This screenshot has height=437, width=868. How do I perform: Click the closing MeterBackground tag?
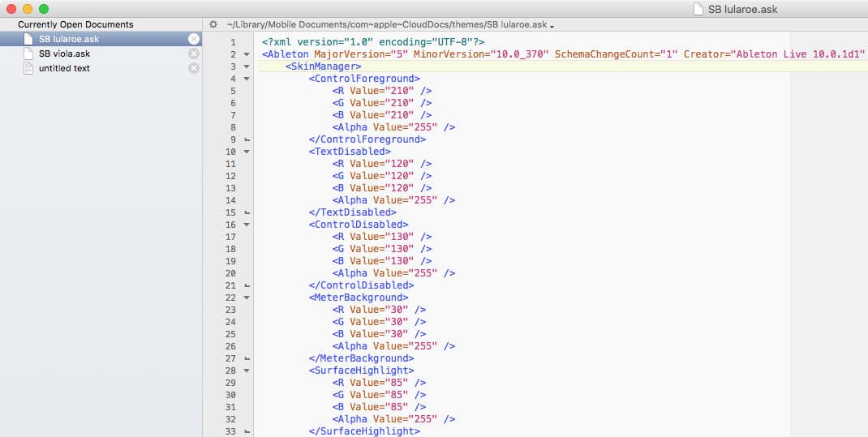point(362,358)
